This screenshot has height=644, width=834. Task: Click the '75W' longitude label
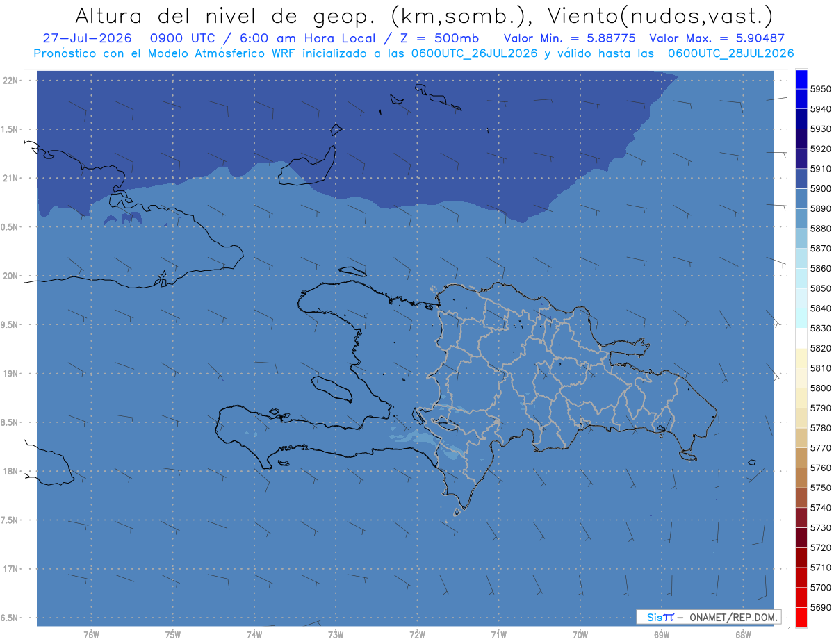[x=173, y=634]
